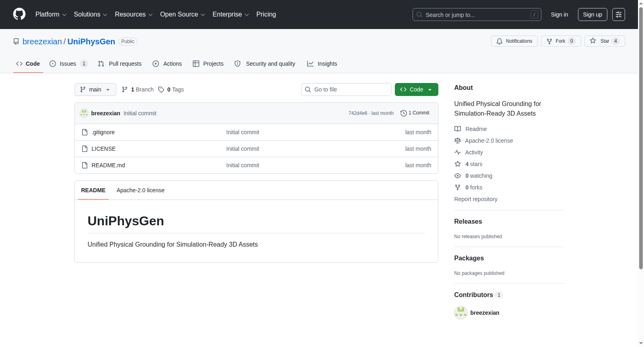Open Initial commit message for .gitignore

(243, 132)
